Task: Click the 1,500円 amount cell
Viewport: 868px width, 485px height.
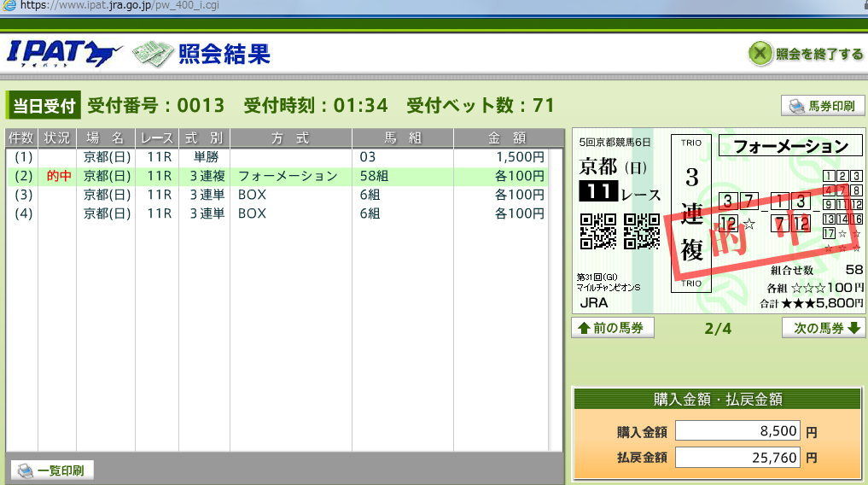Action: point(520,157)
